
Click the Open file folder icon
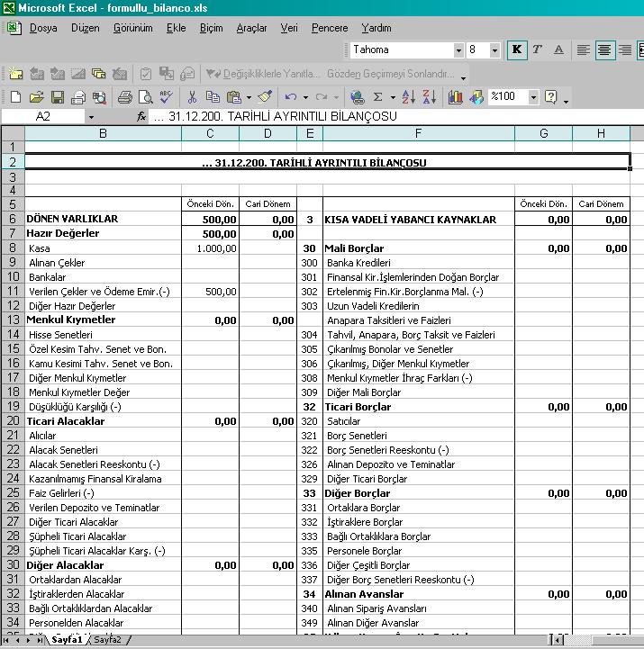pyautogui.click(x=36, y=97)
